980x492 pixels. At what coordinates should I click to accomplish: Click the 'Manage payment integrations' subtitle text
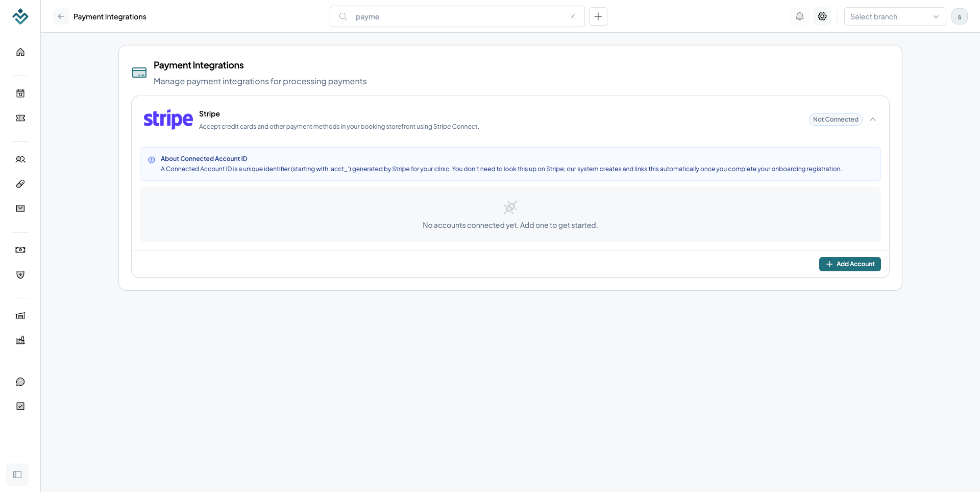(260, 81)
